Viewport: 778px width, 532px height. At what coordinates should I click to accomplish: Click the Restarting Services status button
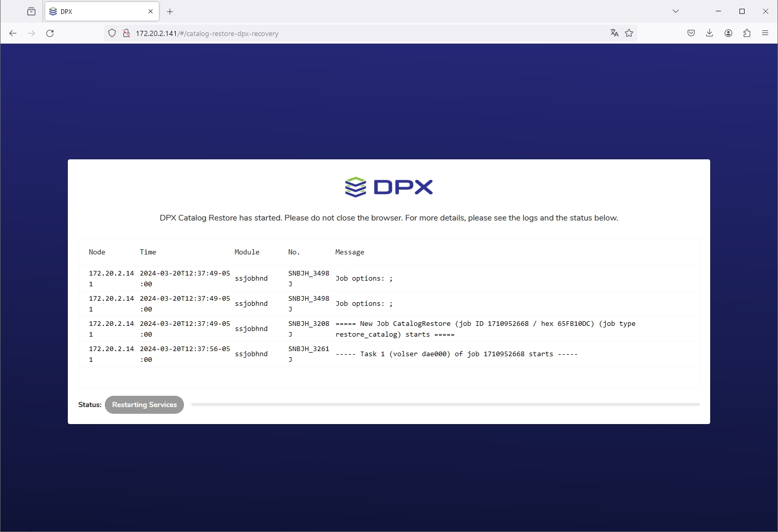[144, 405]
